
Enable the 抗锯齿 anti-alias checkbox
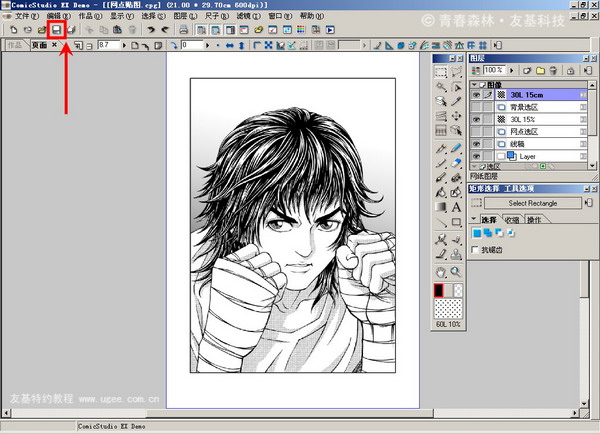tap(475, 250)
